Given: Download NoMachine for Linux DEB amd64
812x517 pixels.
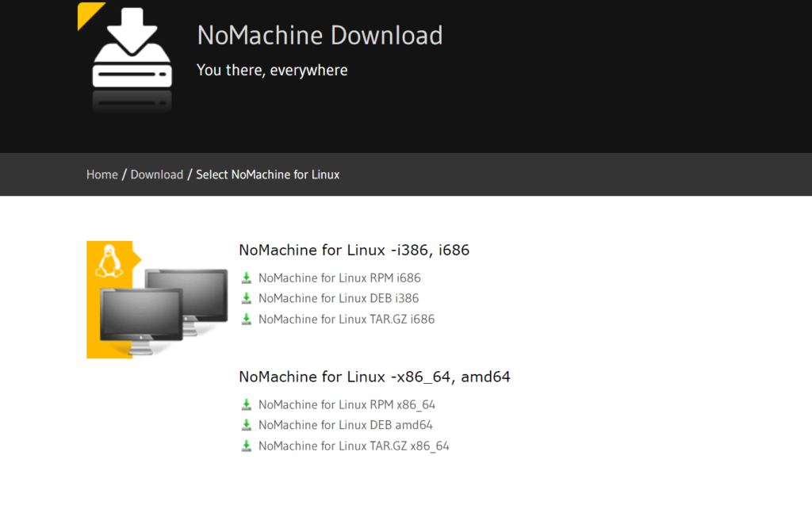Looking at the screenshot, I should [346, 425].
